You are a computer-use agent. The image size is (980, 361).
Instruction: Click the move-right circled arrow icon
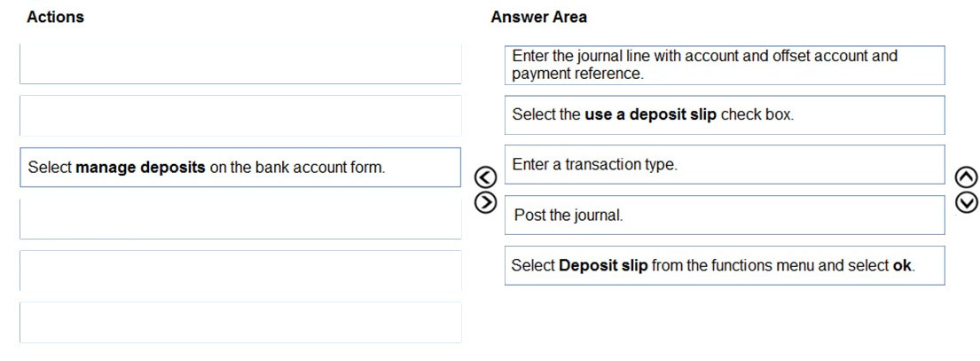(x=486, y=201)
